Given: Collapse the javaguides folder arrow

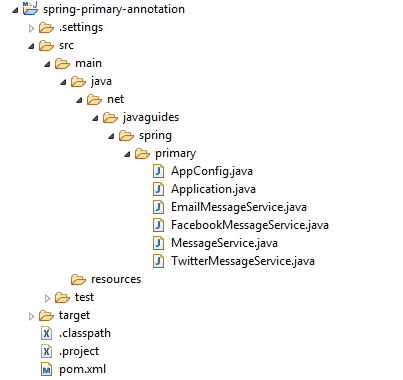Looking at the screenshot, I should (95, 118).
